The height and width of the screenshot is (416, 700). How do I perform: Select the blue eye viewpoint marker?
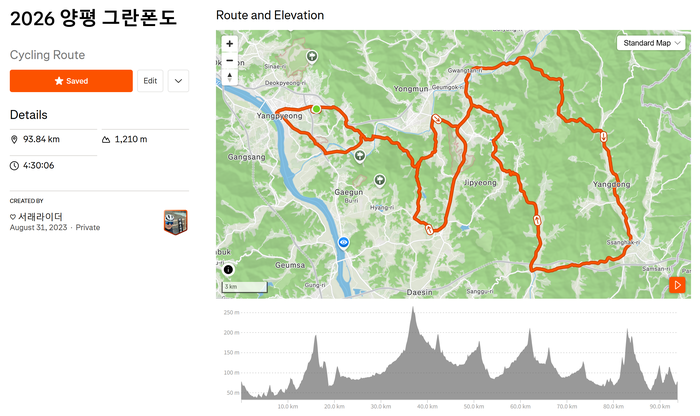[x=343, y=243]
